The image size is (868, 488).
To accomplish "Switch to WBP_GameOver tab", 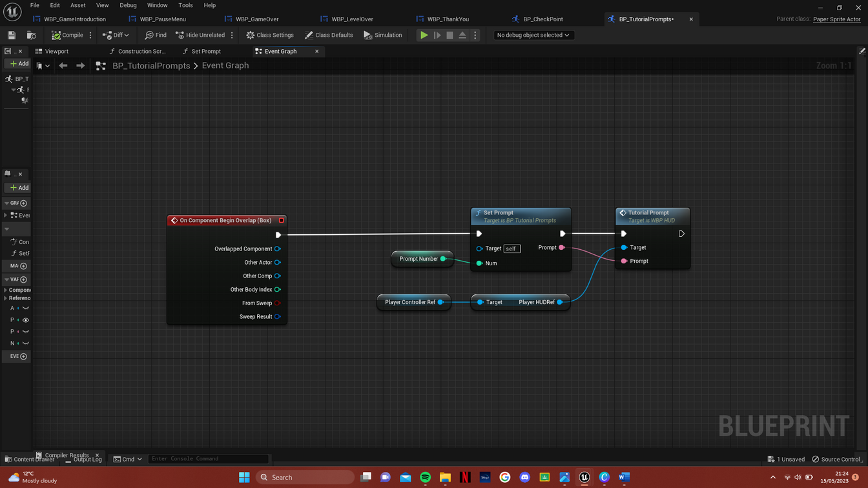I will pyautogui.click(x=257, y=19).
